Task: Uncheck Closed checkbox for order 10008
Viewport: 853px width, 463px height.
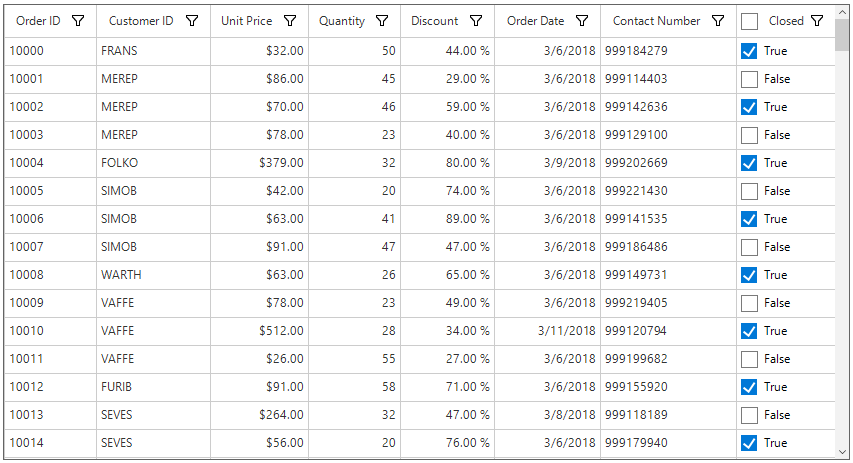Action: (x=749, y=275)
